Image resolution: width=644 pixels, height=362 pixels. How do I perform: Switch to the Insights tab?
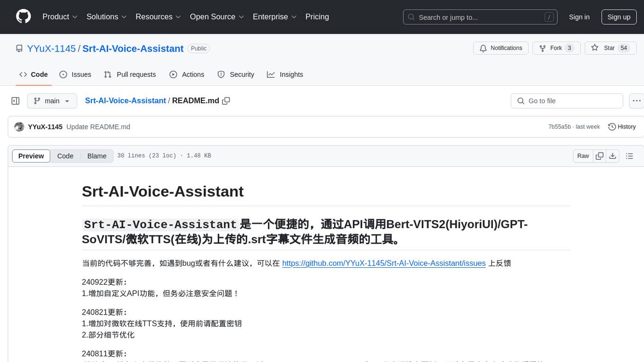click(x=285, y=74)
